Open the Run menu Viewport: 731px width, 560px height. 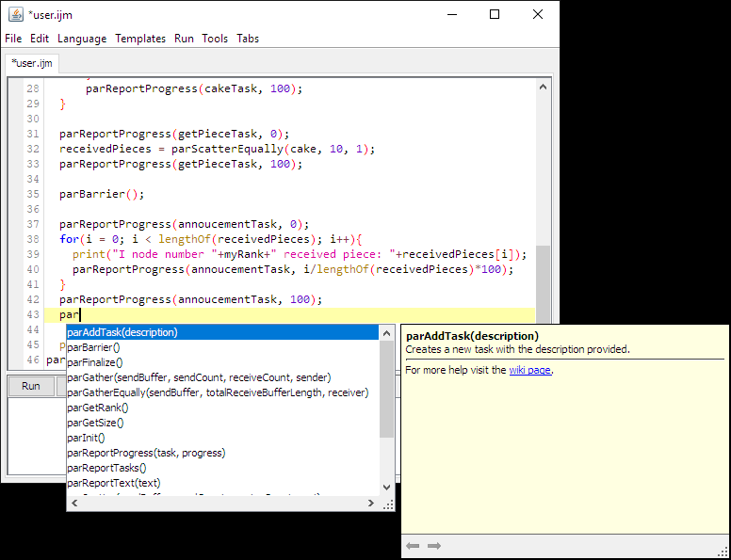[x=184, y=39]
